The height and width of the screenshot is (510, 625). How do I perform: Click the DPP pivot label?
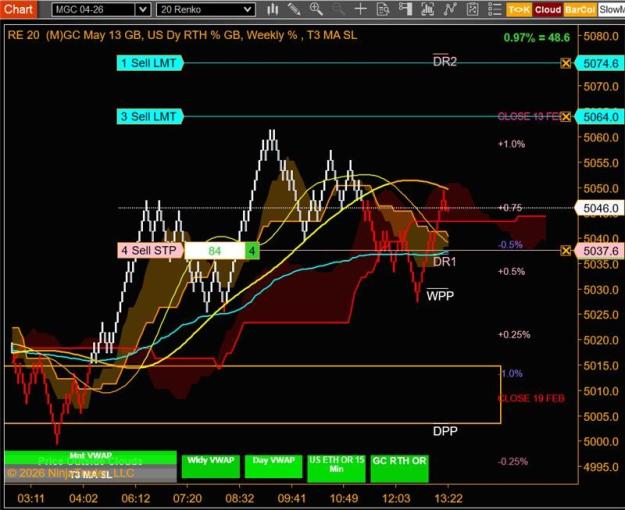[445, 431]
